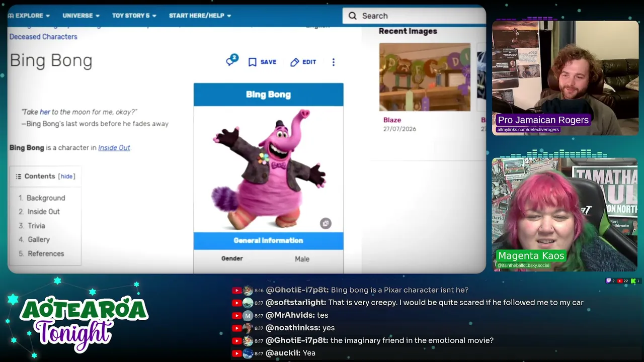Open the more options kebab menu
This screenshot has height=362, width=644.
(333, 62)
